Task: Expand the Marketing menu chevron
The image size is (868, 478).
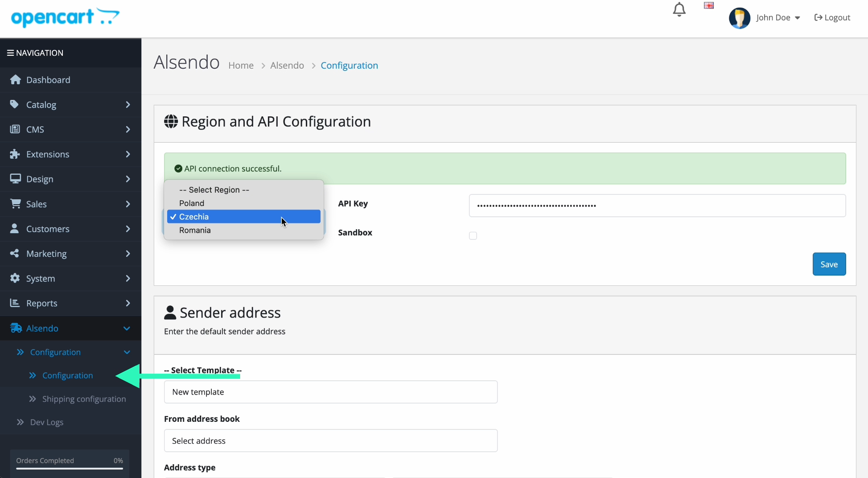Action: [128, 253]
